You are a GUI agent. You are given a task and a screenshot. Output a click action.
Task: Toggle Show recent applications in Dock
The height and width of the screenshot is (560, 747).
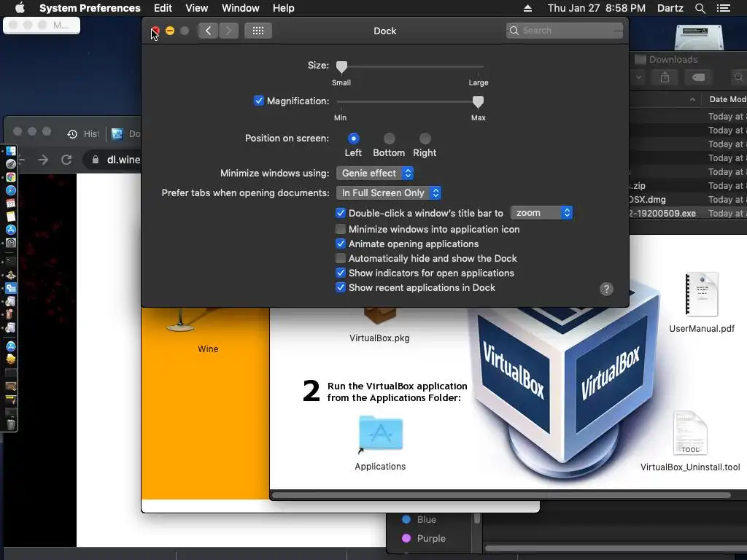(340, 287)
